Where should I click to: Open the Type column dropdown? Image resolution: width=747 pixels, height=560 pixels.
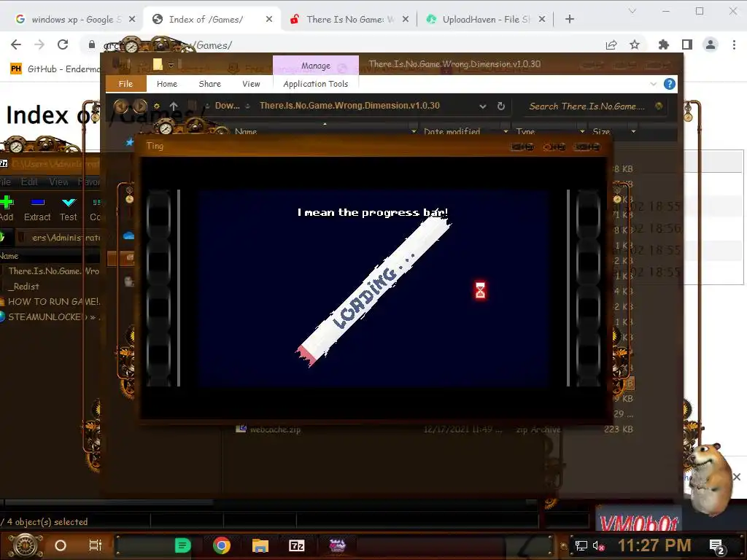581,131
